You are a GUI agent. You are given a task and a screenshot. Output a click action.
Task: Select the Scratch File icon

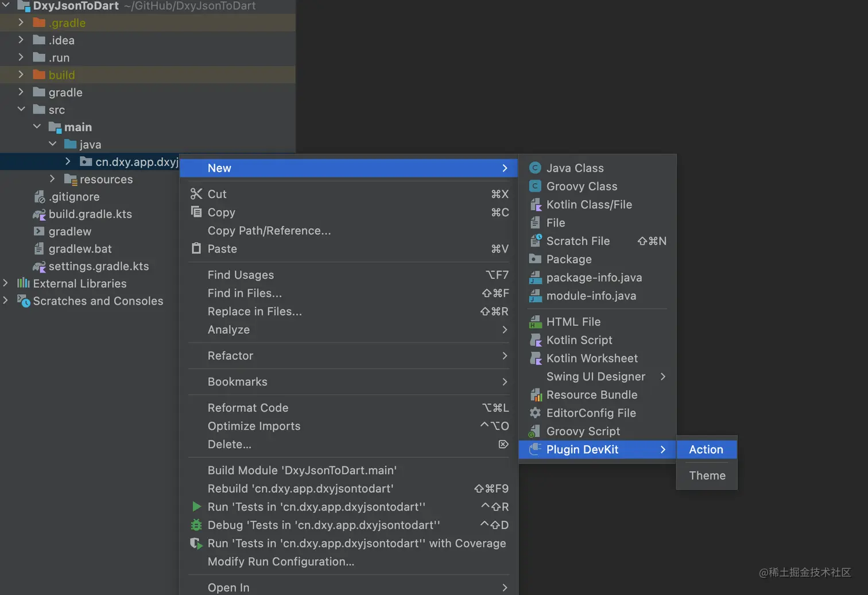pos(534,241)
